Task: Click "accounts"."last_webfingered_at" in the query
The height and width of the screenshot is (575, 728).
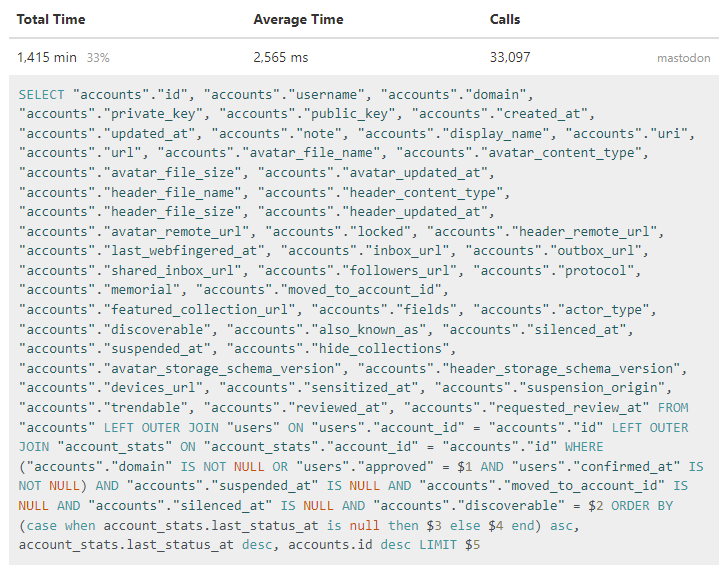Action: point(141,251)
